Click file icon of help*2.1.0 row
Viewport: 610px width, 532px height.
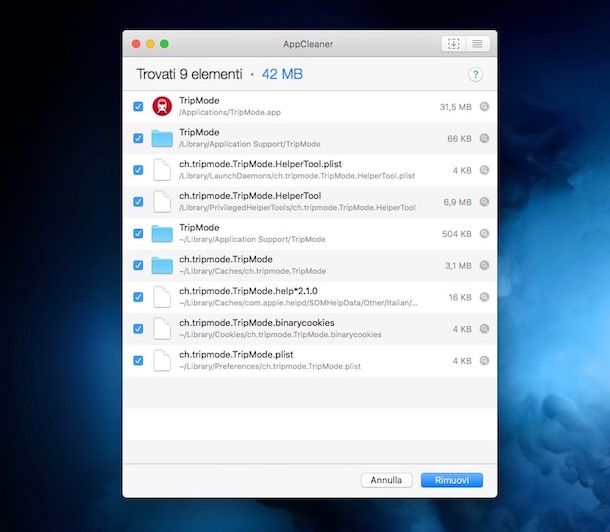coord(162,297)
